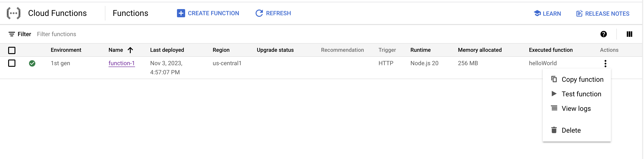This screenshot has width=644, height=159.
Task: Select the Copy function icon
Action: click(x=554, y=79)
